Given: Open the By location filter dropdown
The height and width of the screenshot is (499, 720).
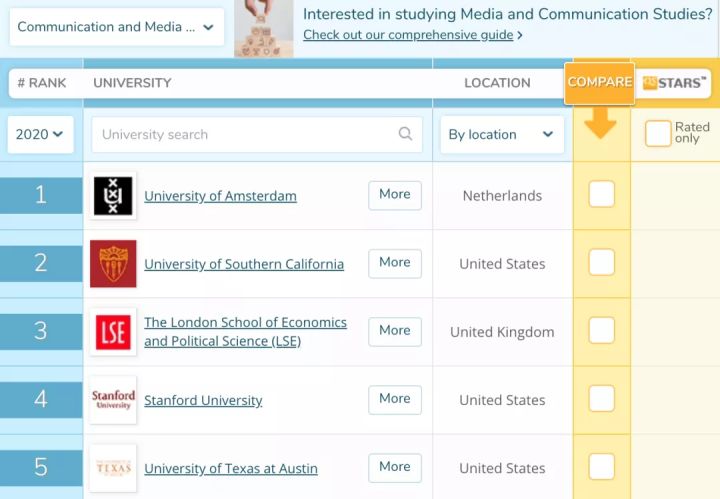Looking at the screenshot, I should pyautogui.click(x=502, y=135).
